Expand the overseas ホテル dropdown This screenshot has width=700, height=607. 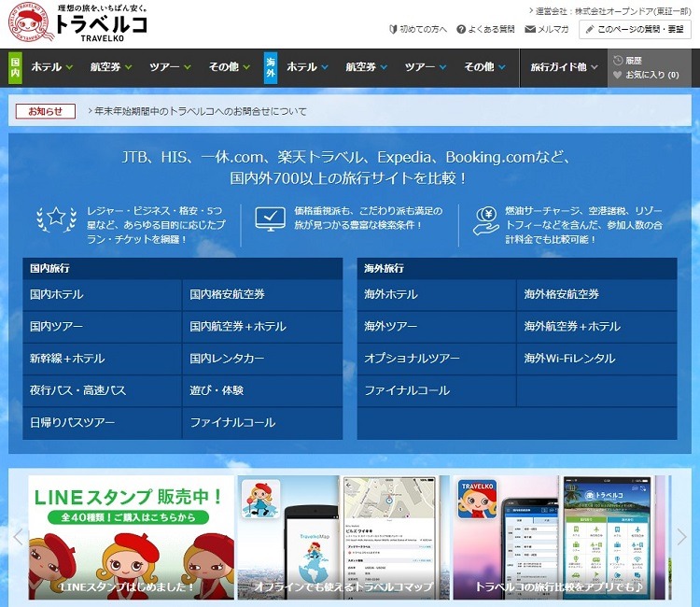pyautogui.click(x=307, y=67)
